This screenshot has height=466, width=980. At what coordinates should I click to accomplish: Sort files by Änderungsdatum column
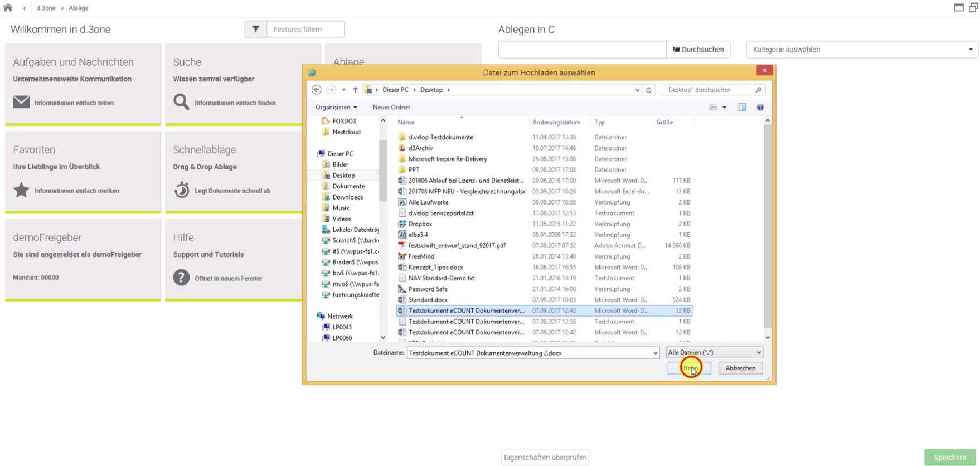(556, 122)
